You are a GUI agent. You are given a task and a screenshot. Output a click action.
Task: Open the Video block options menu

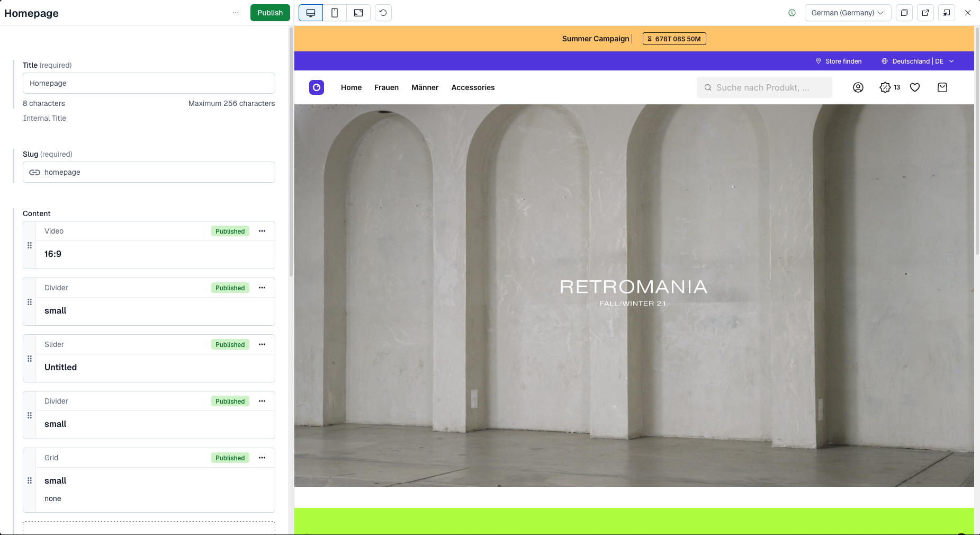click(x=262, y=231)
